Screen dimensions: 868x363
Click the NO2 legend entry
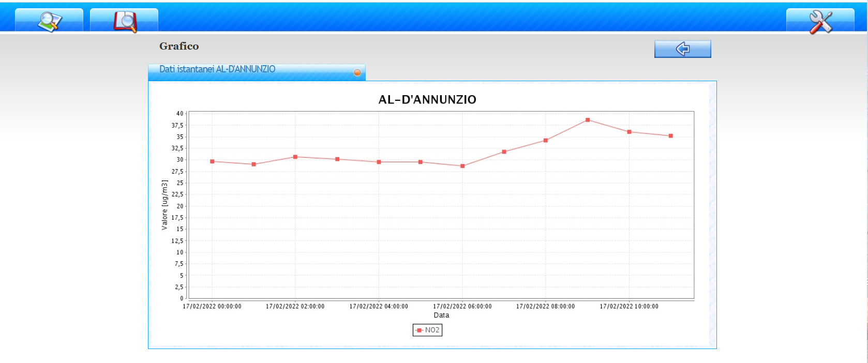point(427,330)
